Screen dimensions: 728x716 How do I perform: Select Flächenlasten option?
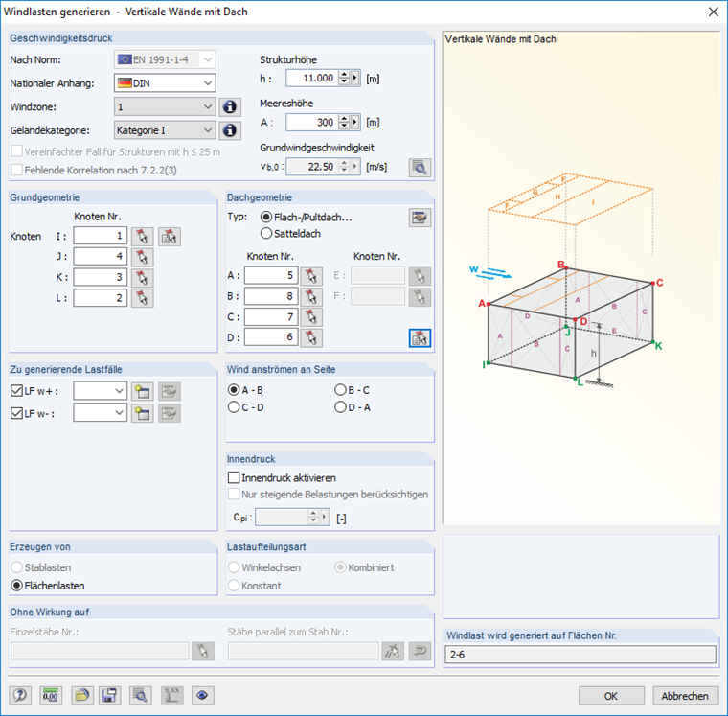(16, 586)
